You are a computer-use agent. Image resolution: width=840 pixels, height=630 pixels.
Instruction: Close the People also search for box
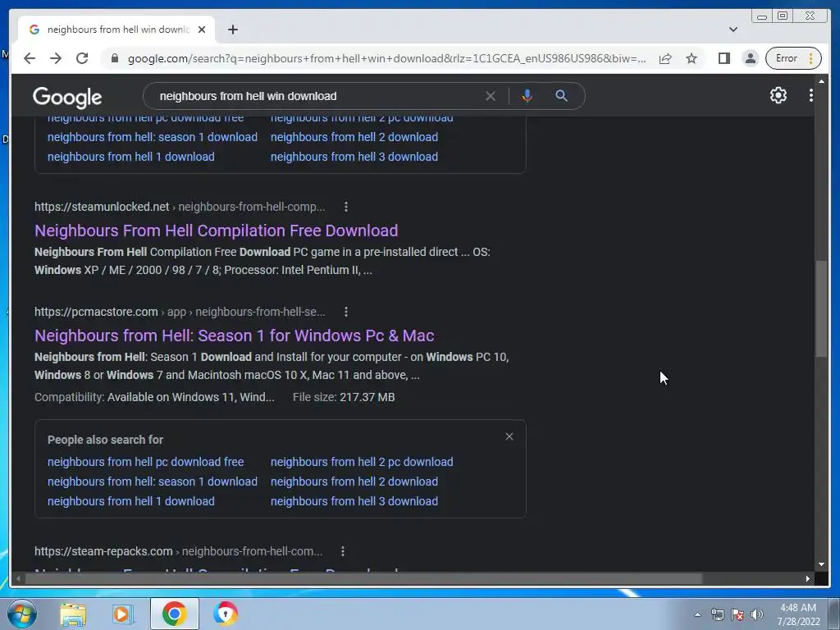point(509,436)
